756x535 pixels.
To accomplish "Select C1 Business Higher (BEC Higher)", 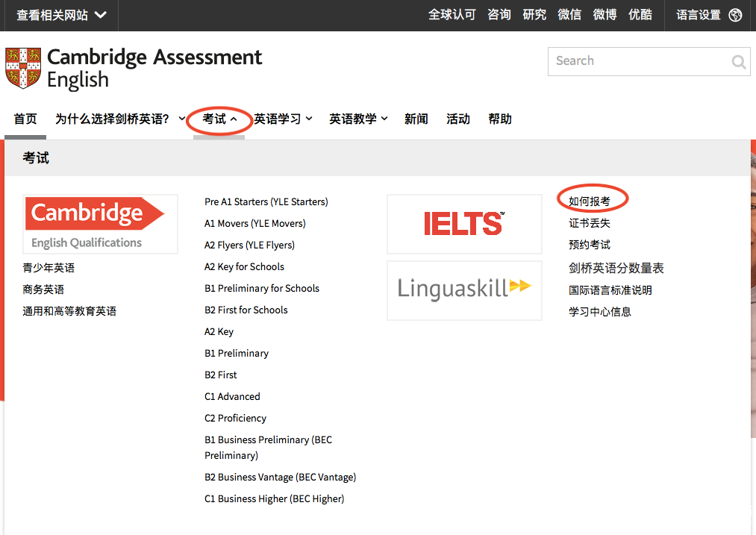I will [275, 499].
